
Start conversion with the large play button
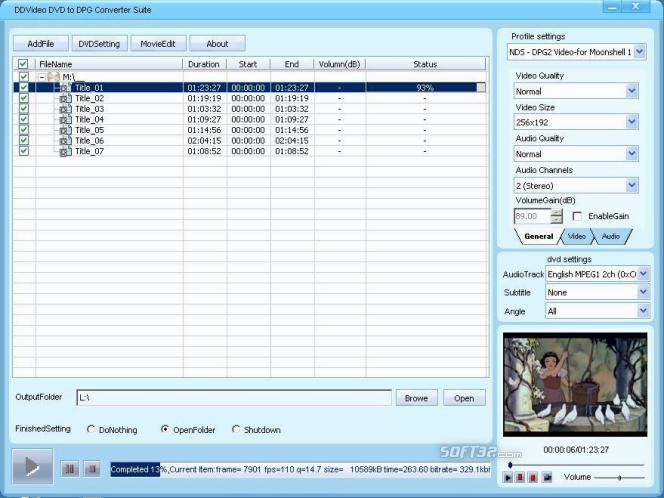[33, 466]
